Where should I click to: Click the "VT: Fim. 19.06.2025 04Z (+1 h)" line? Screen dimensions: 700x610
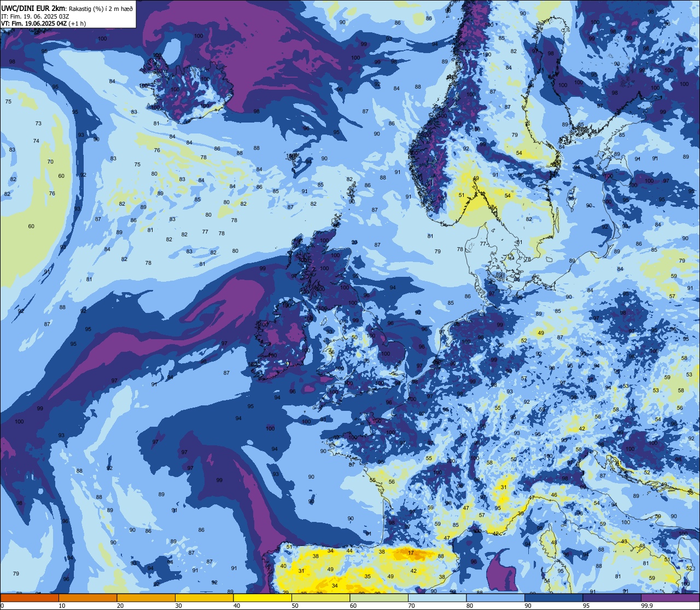coord(43,24)
